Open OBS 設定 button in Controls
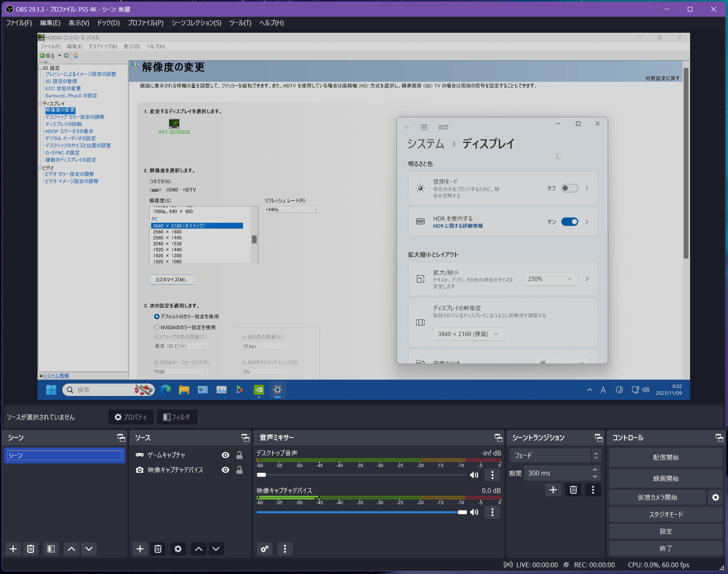728x574 pixels. click(666, 531)
